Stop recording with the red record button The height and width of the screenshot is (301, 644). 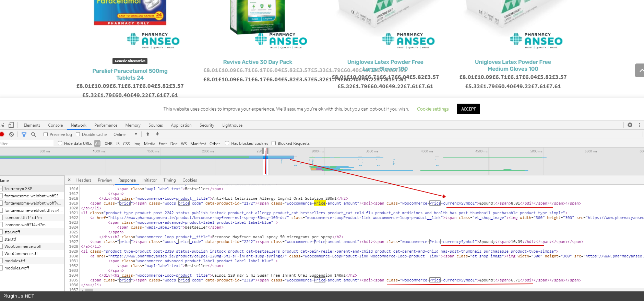click(x=2, y=135)
